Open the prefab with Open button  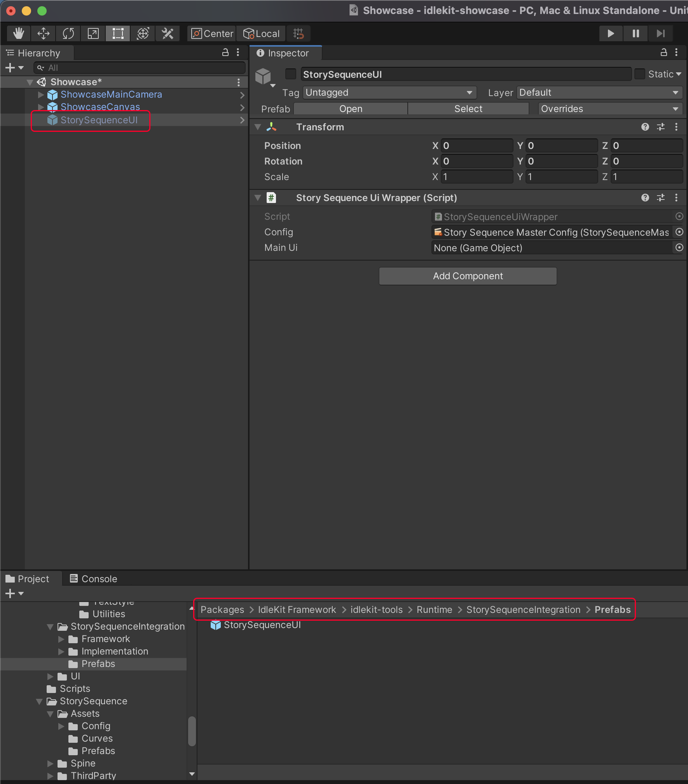pyautogui.click(x=351, y=109)
